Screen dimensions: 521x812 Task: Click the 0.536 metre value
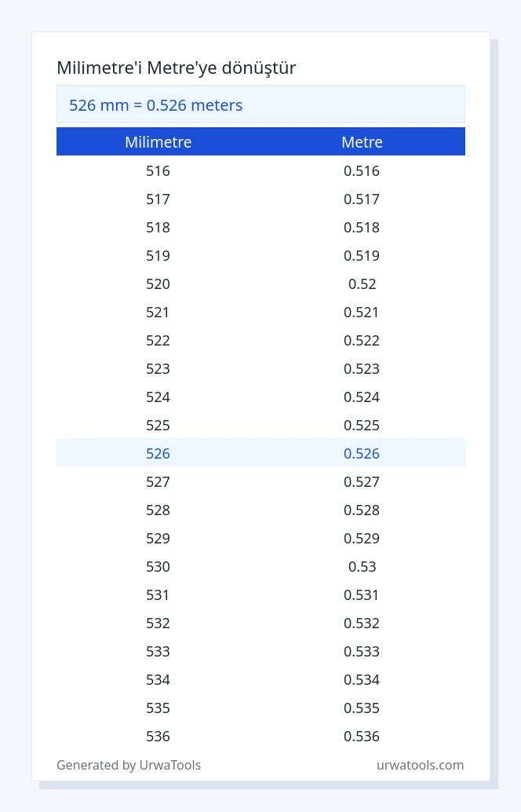coord(362,736)
